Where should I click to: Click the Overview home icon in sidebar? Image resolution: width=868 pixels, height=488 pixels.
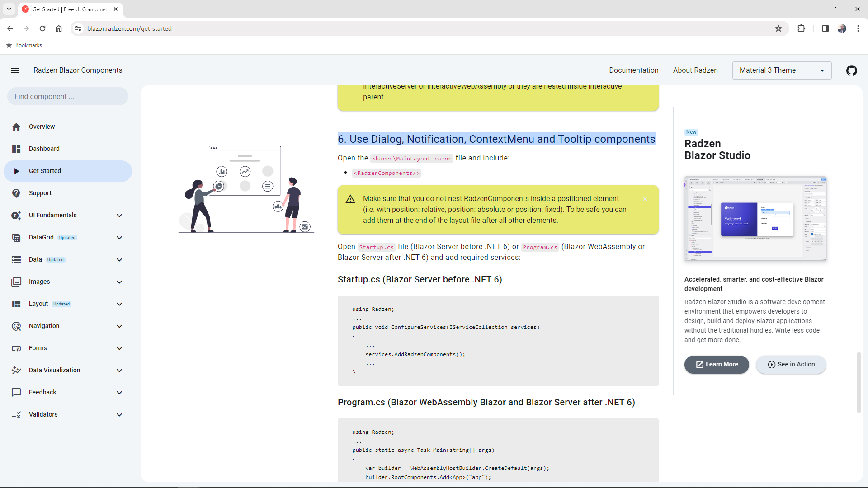point(16,127)
